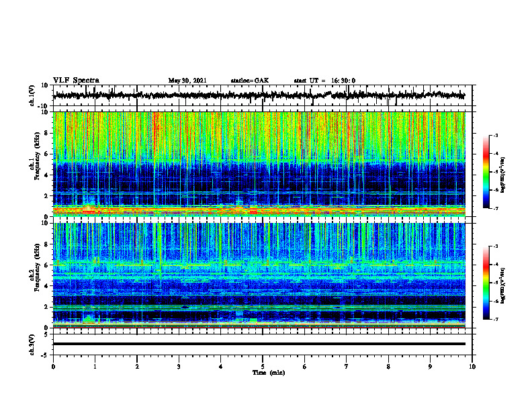The height and width of the screenshot is (411, 532).
Task: Click the "5" tick on ch.3(V) axis
Action: pos(46,334)
